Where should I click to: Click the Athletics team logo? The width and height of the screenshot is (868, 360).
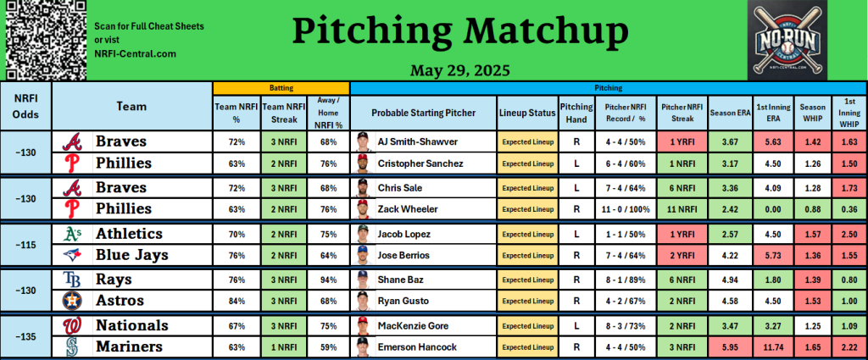[x=73, y=234]
